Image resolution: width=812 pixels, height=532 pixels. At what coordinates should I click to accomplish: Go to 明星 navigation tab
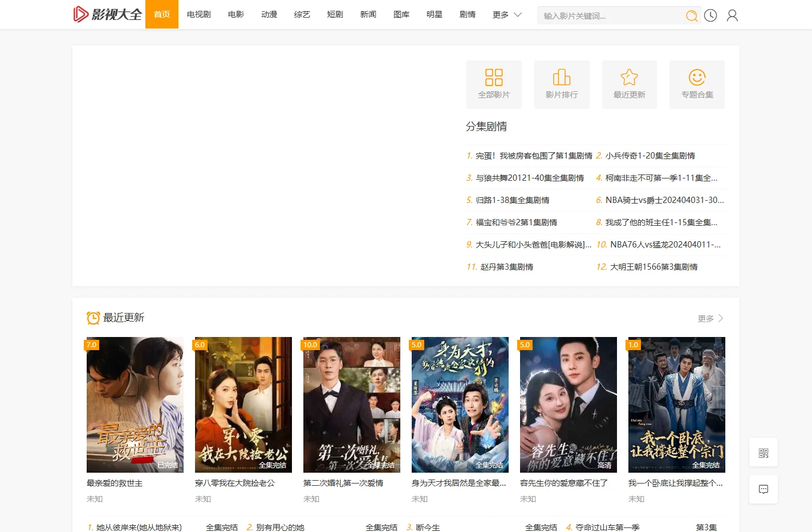click(x=435, y=14)
